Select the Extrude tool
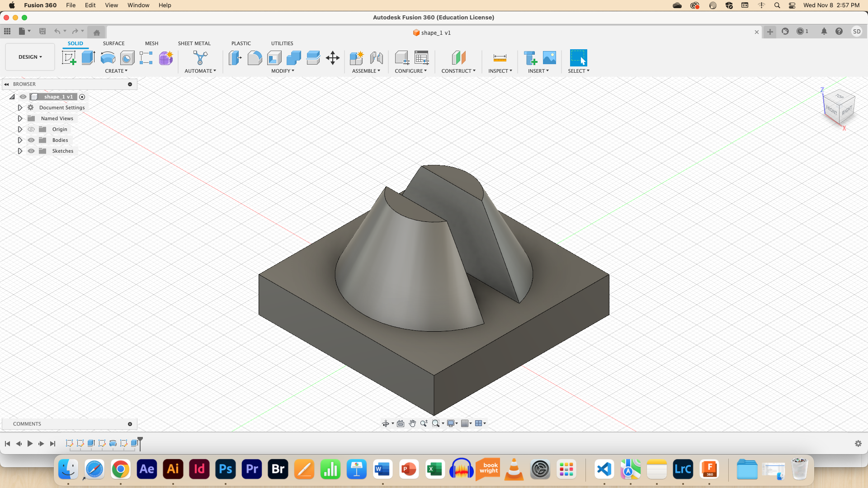This screenshot has width=868, height=488. click(x=88, y=58)
